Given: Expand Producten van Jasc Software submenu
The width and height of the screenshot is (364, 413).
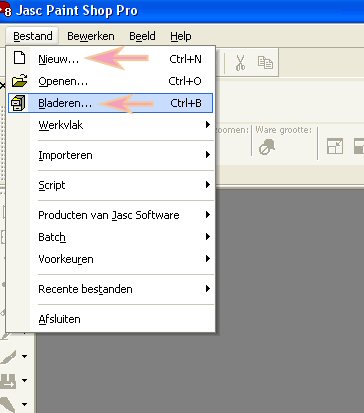Looking at the screenshot, I should [110, 215].
